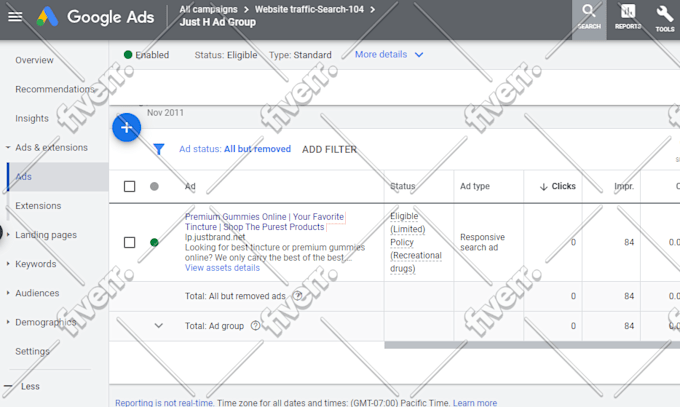Click impressions value 84 in the ad row
Viewport: 680px width, 407px height.
coord(629,242)
